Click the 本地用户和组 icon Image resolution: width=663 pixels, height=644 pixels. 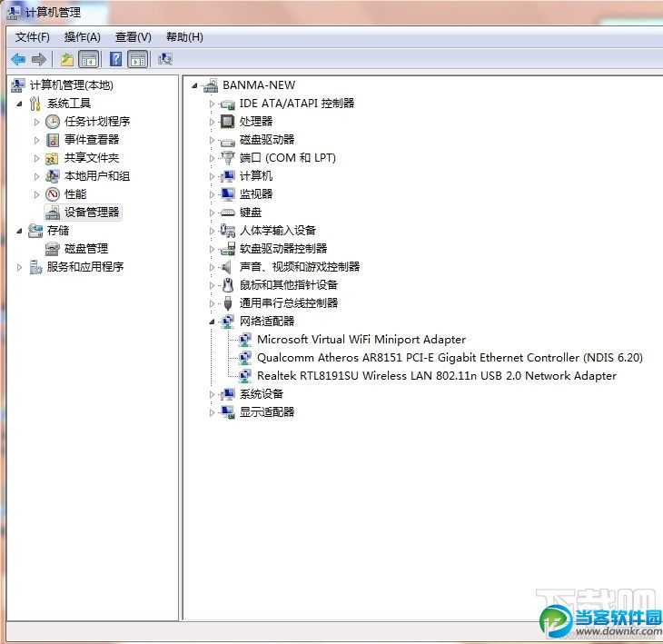point(53,176)
